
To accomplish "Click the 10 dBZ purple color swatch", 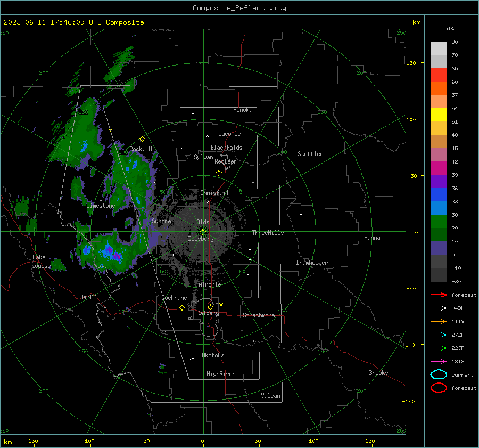I will (439, 248).
